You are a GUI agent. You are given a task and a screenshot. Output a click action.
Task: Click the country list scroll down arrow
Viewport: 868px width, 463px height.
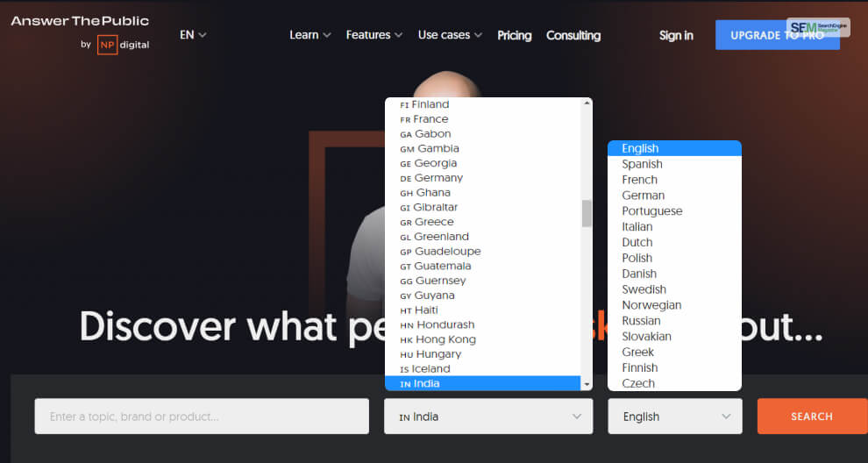pos(587,384)
